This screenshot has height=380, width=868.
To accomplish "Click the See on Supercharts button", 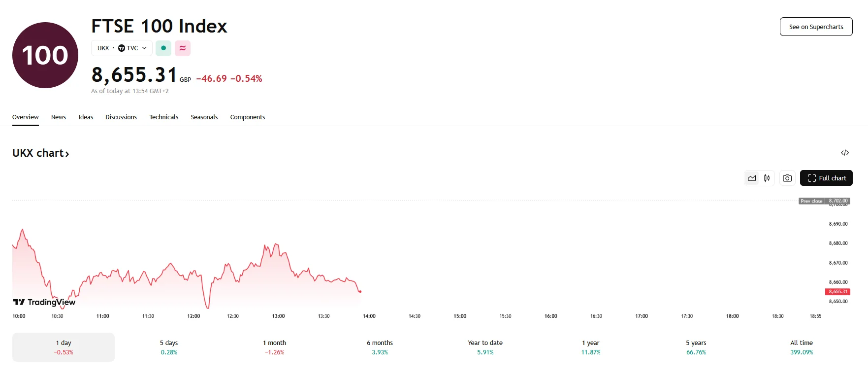I will point(816,27).
